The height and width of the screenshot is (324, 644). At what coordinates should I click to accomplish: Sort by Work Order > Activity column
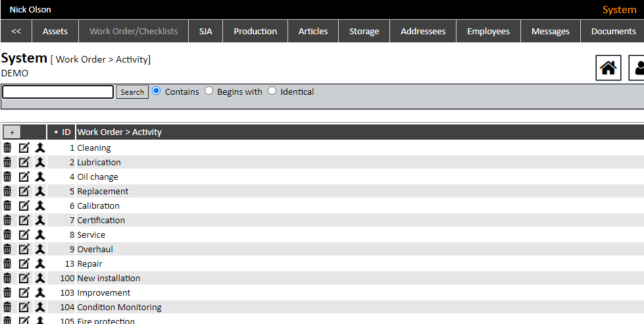[x=119, y=132]
